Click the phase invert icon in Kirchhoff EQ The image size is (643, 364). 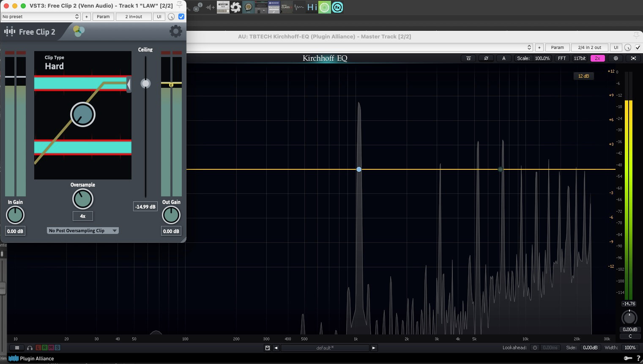(x=486, y=58)
